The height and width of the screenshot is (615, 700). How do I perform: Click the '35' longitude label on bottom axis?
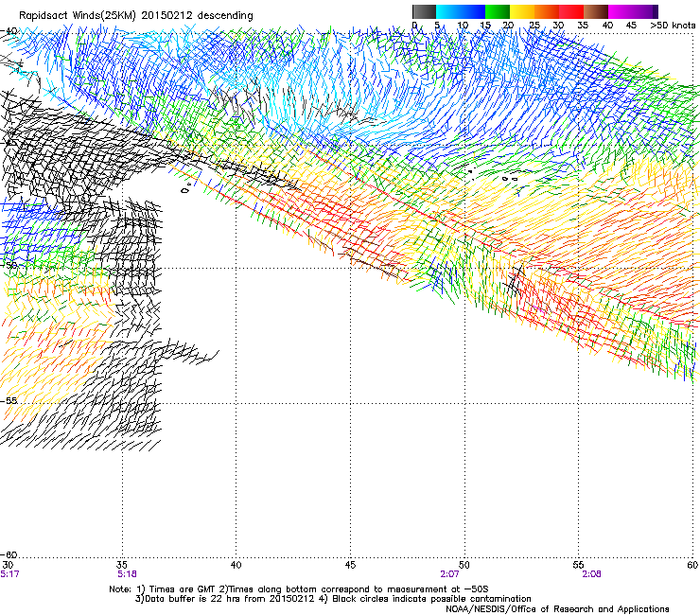(x=122, y=565)
